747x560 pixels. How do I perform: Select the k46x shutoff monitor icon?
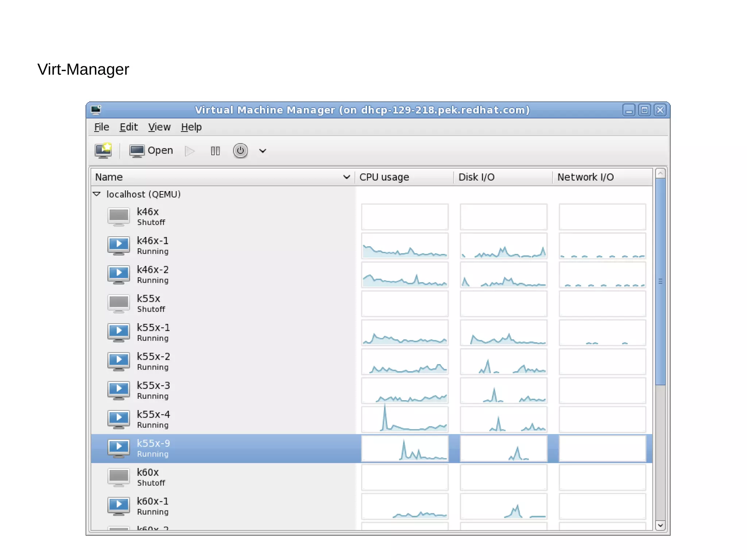tap(119, 217)
